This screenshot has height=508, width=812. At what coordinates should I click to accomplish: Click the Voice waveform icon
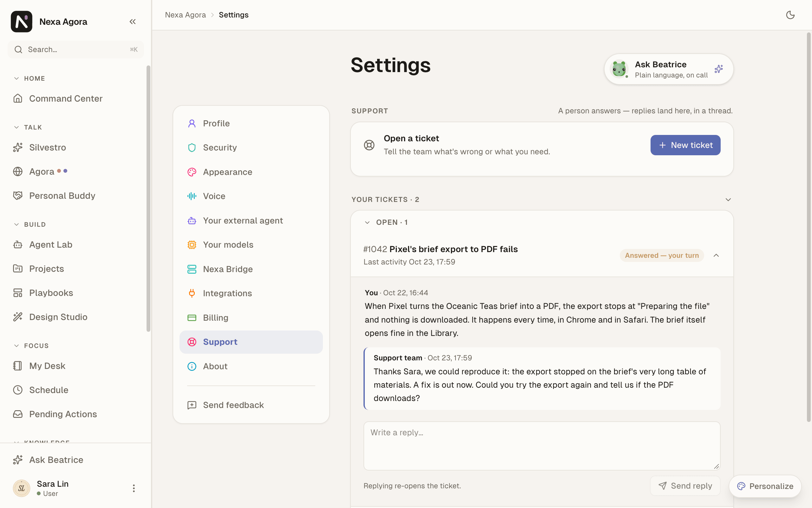[192, 196]
